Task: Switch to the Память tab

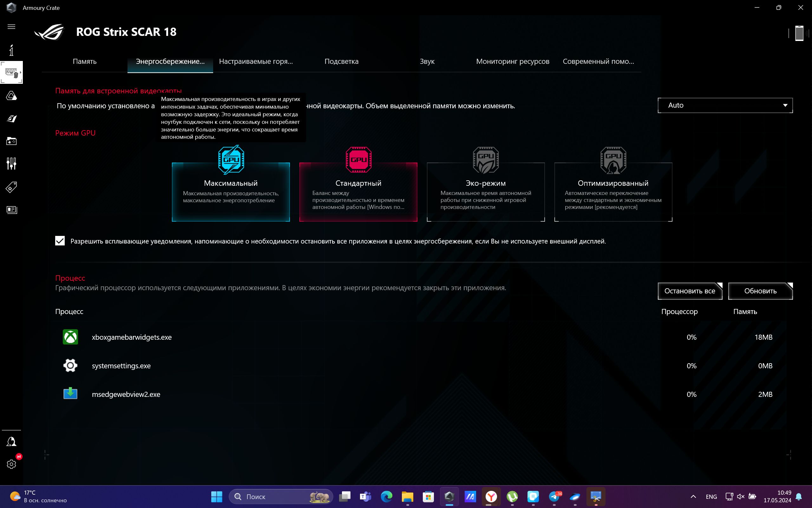Action: (85, 62)
